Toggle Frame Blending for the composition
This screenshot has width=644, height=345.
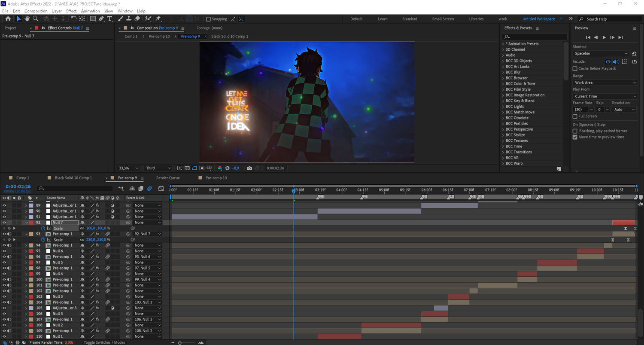click(x=141, y=188)
